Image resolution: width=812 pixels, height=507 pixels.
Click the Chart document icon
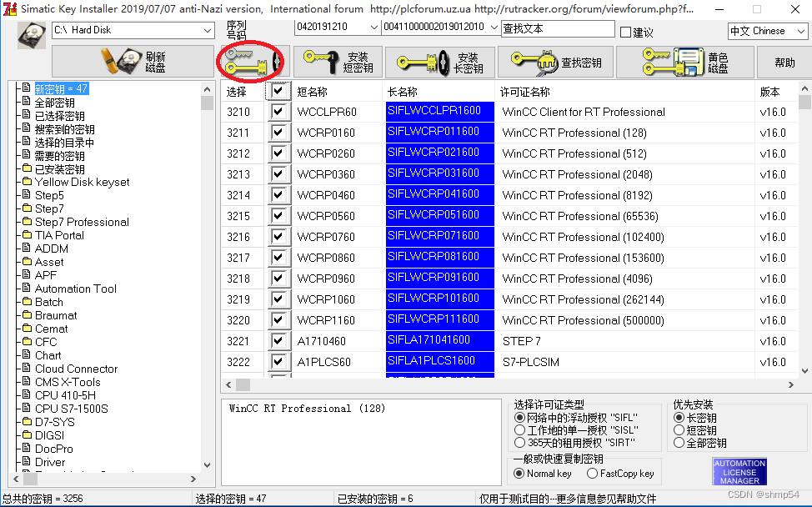click(27, 354)
